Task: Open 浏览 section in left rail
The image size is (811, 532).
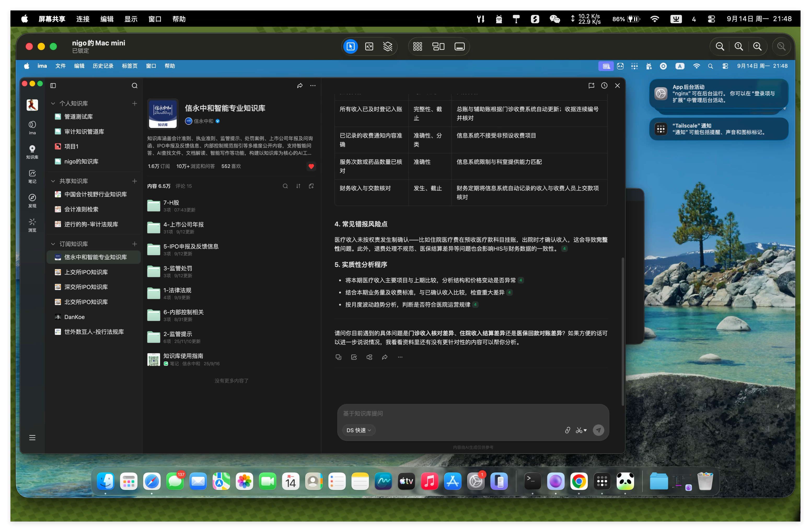Action: (32, 225)
